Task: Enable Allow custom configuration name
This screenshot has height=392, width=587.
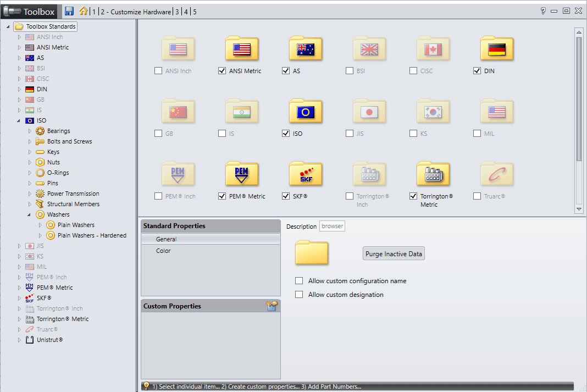Action: (x=299, y=281)
